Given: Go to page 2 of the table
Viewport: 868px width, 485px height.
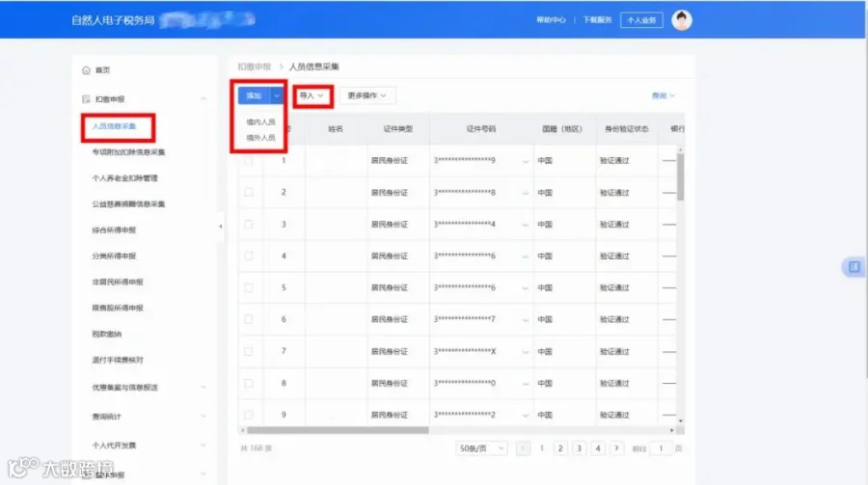Looking at the screenshot, I should [x=560, y=448].
